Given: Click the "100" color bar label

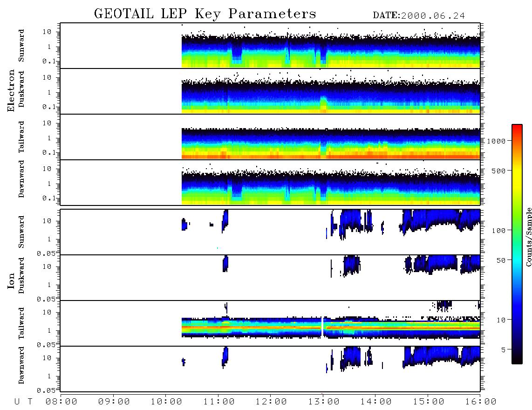Looking at the screenshot, I should (x=499, y=231).
